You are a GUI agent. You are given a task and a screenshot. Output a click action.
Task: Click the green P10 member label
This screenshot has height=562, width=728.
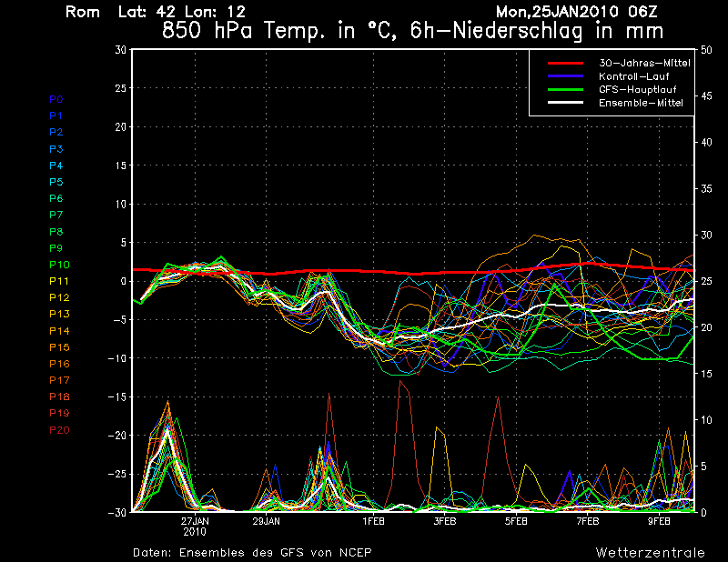(x=58, y=265)
